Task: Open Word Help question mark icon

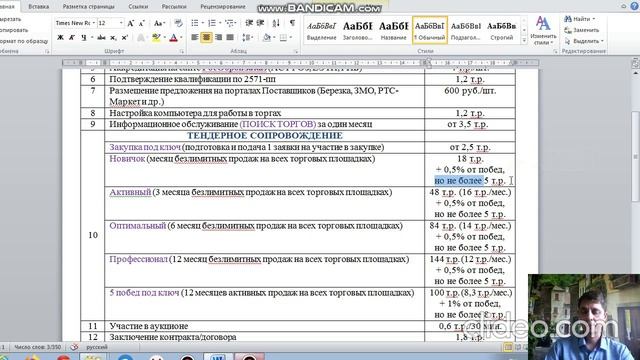Action: coord(635,6)
